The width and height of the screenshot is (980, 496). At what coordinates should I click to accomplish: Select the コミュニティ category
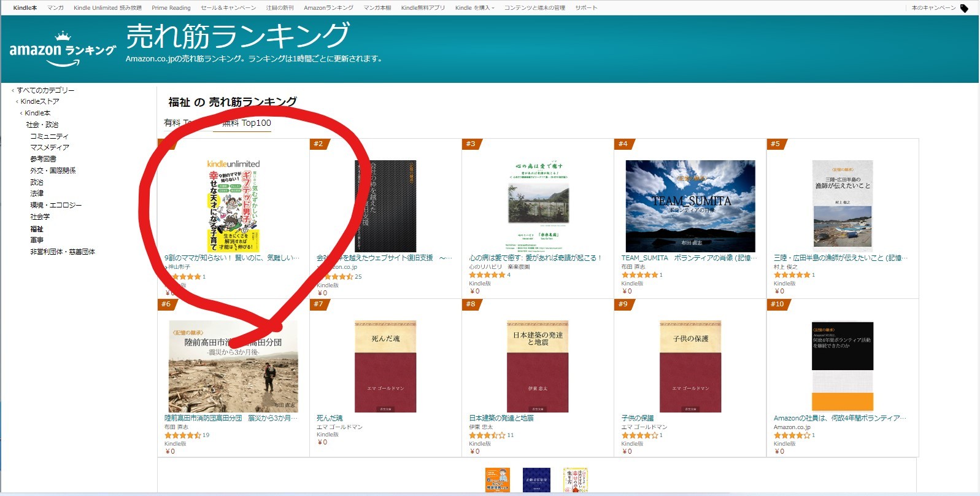49,136
